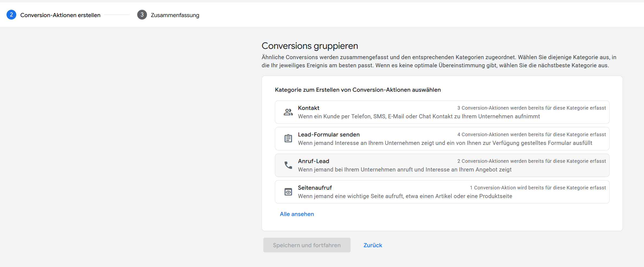The width and height of the screenshot is (644, 267).
Task: Click the '2 Conversion-Aktionen' note on Anruf-Lead
Action: point(531,161)
